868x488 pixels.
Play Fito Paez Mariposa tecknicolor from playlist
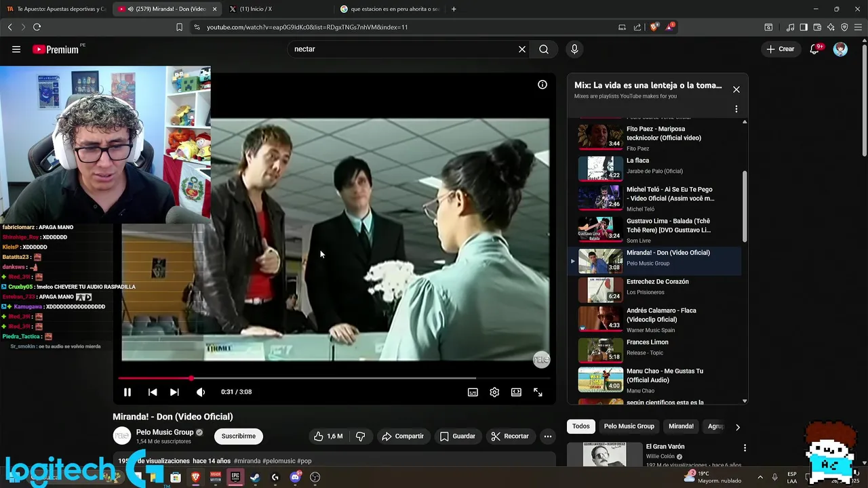coord(654,138)
